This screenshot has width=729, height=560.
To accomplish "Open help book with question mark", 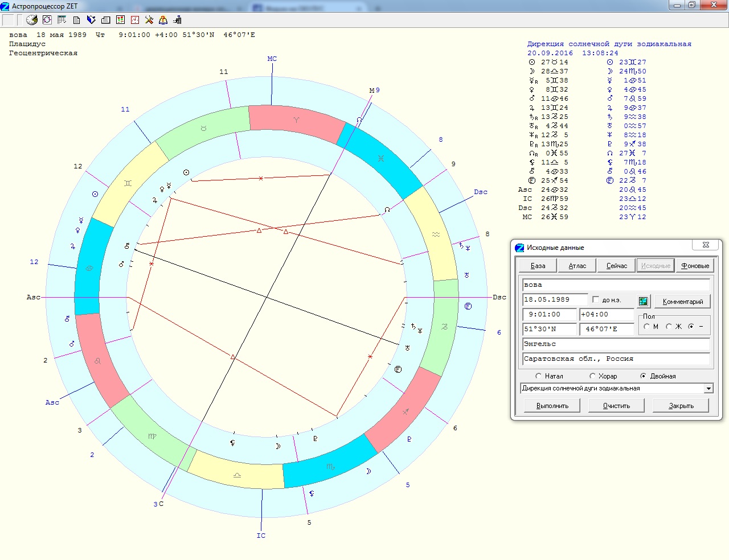I will 163,20.
